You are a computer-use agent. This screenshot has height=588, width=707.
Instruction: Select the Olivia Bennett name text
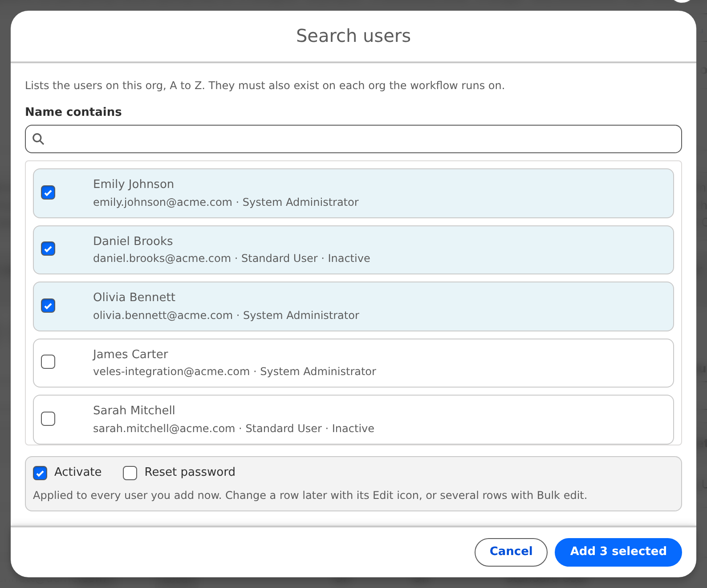point(134,297)
